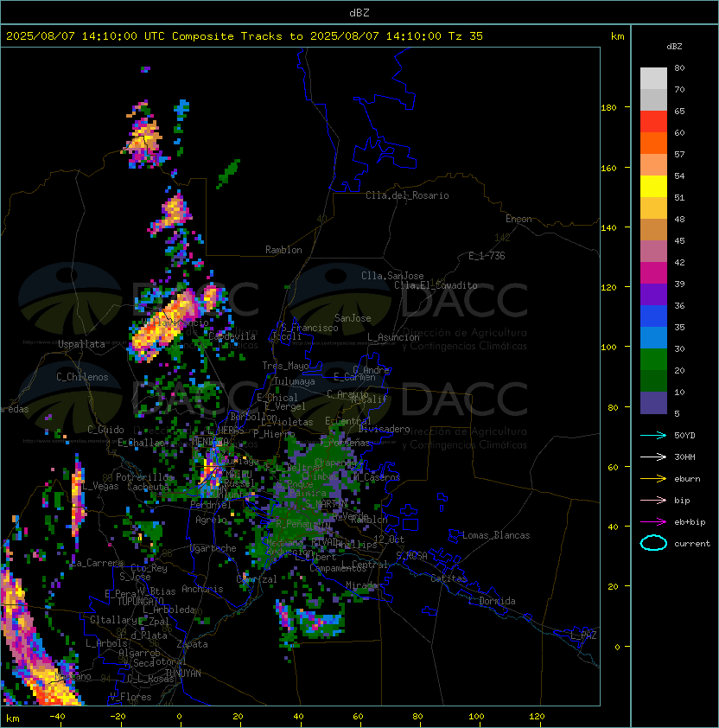719x728 pixels.
Task: Click the 'L_PAZ' map label
Action: point(583,635)
